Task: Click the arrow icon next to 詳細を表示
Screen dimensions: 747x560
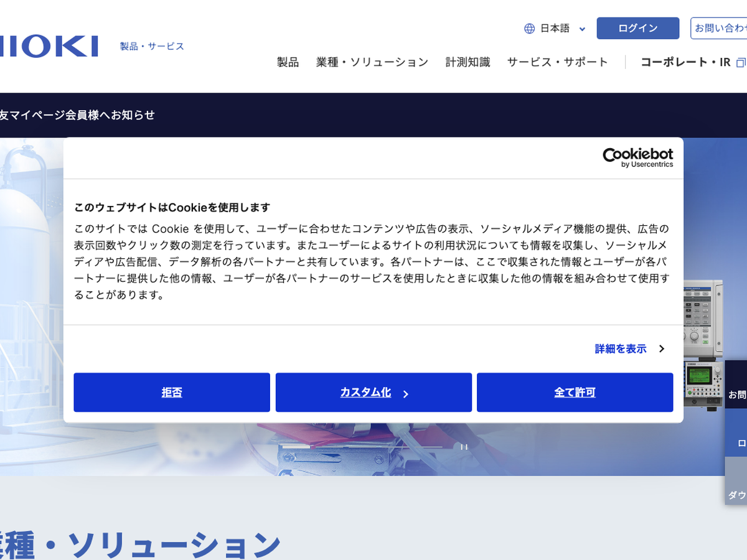Action: [x=662, y=349]
